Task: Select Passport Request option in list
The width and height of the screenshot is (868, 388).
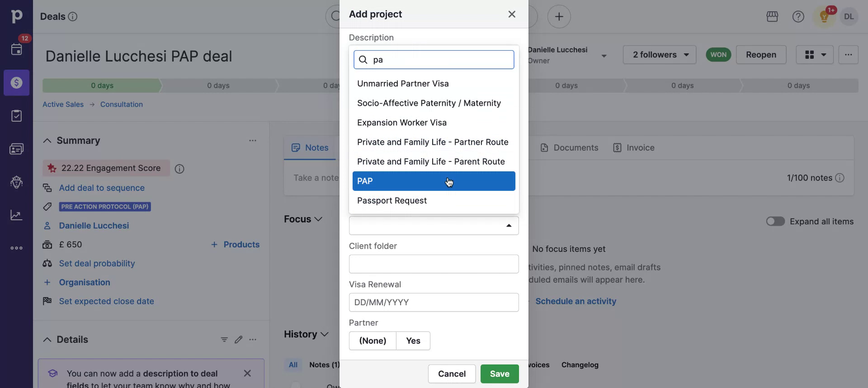Action: [x=392, y=201]
